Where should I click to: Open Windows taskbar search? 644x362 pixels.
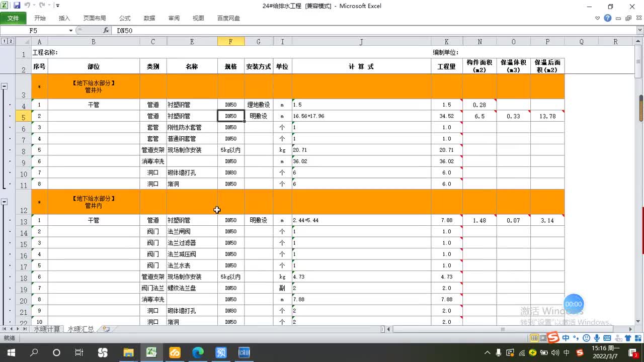pyautogui.click(x=34, y=352)
